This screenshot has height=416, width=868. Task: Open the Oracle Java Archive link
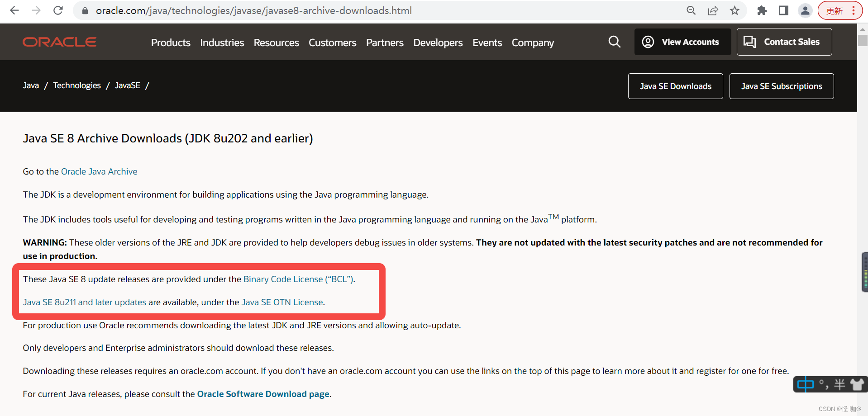click(99, 171)
